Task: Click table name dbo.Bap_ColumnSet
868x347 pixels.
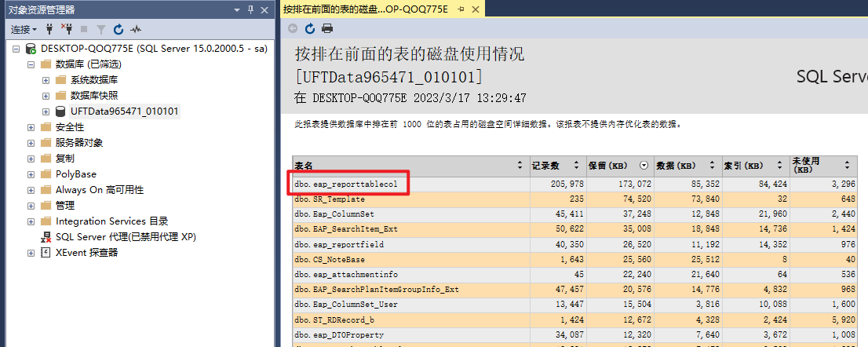Action: [334, 214]
